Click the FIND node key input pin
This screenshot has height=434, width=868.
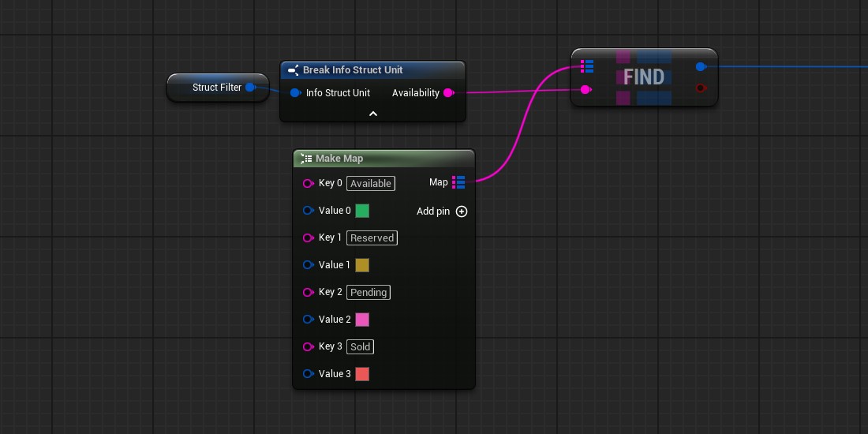tap(586, 90)
